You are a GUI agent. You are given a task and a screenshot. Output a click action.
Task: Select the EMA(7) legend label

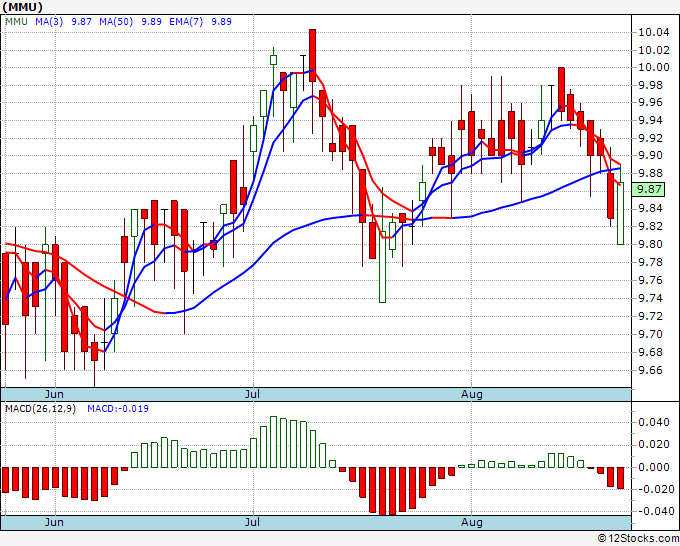tap(186, 22)
